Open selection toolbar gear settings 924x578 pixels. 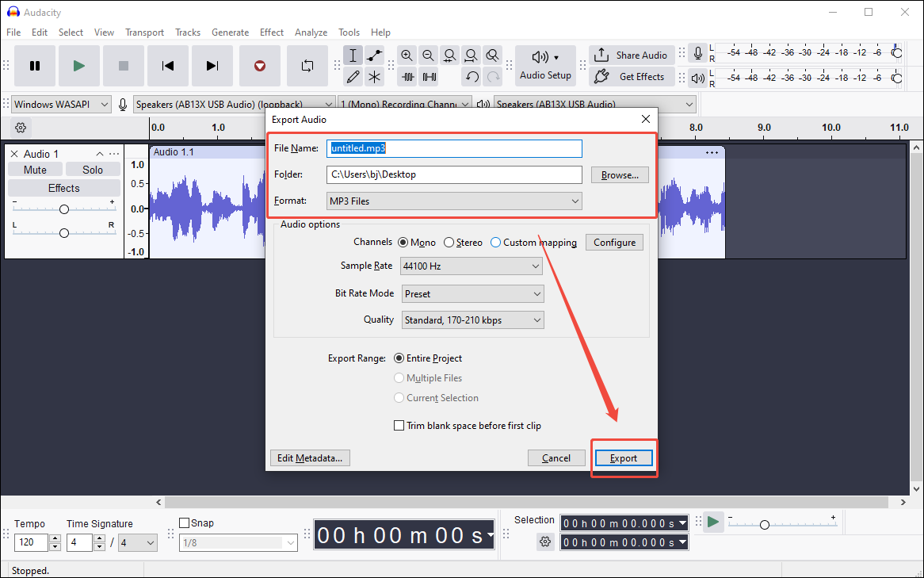point(545,542)
